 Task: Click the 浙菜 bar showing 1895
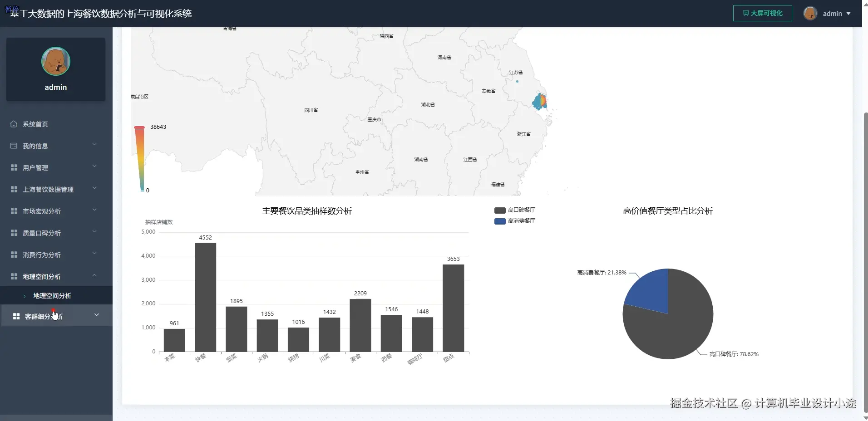[237, 329]
